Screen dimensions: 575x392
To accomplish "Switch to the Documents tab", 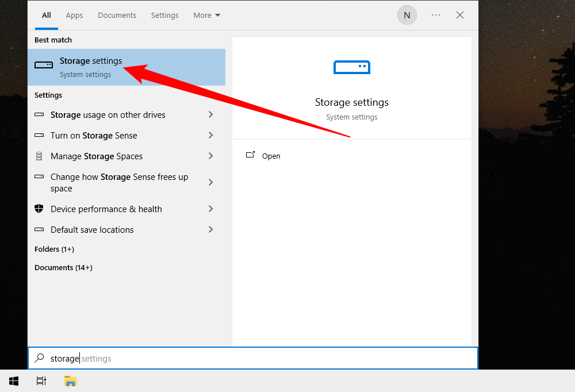I will tap(117, 16).
